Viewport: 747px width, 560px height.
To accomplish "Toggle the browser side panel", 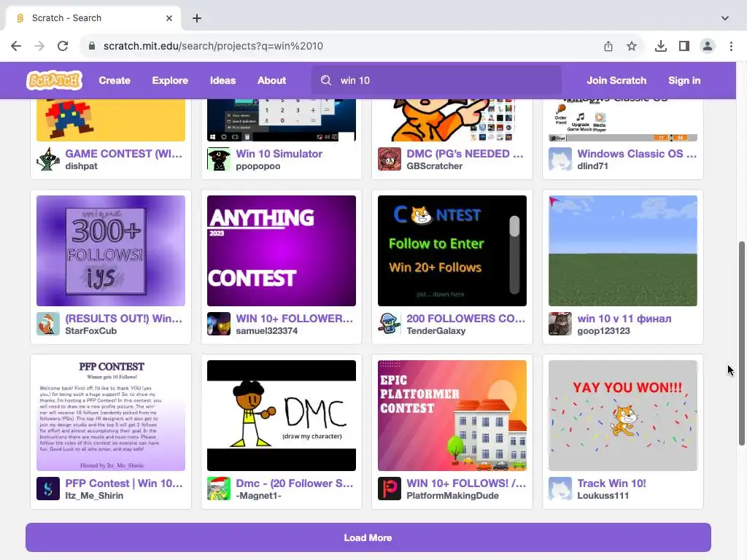I will 684,46.
